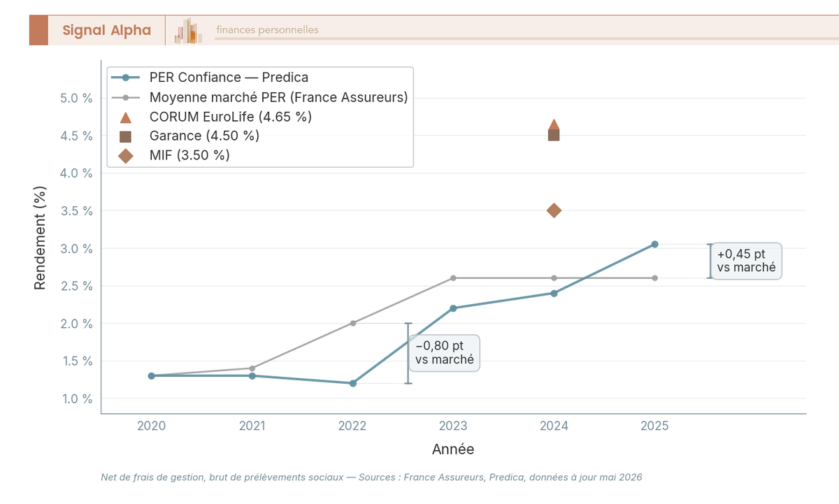Click the market average 2023 point

pos(453,278)
